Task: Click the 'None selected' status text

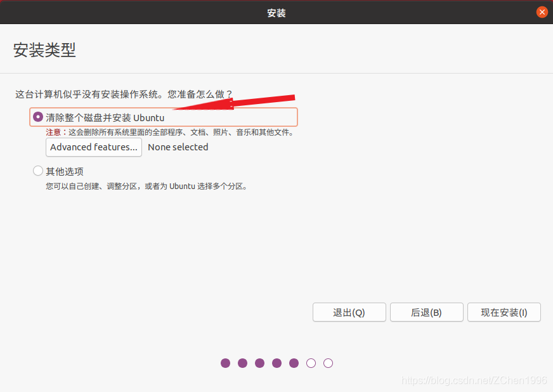Action: 178,147
